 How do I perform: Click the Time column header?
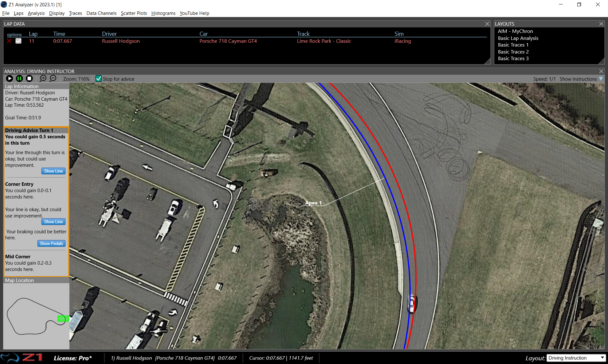coord(59,34)
